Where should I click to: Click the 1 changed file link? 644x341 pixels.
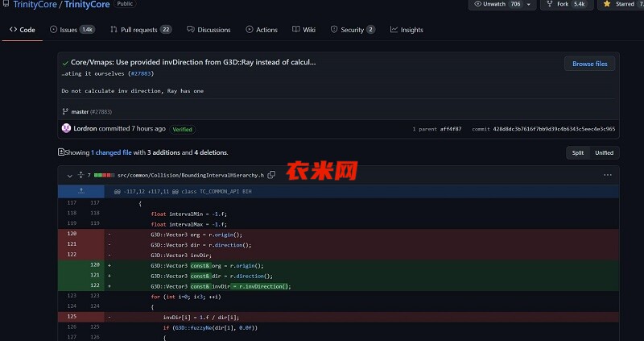point(111,152)
